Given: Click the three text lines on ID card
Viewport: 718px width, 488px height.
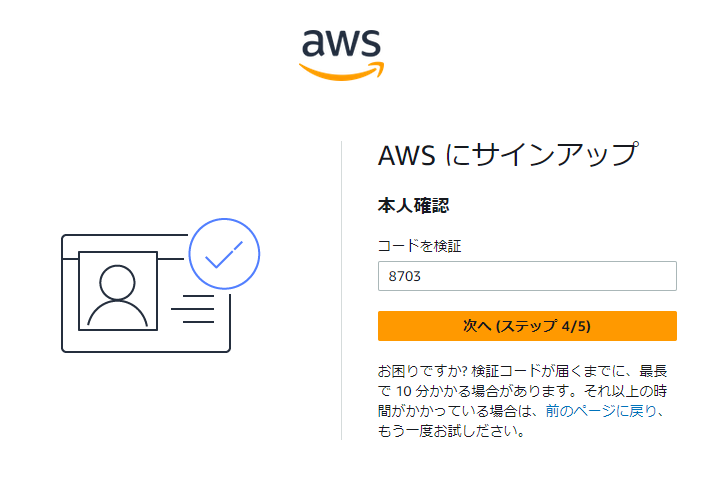Looking at the screenshot, I should pyautogui.click(x=192, y=309).
